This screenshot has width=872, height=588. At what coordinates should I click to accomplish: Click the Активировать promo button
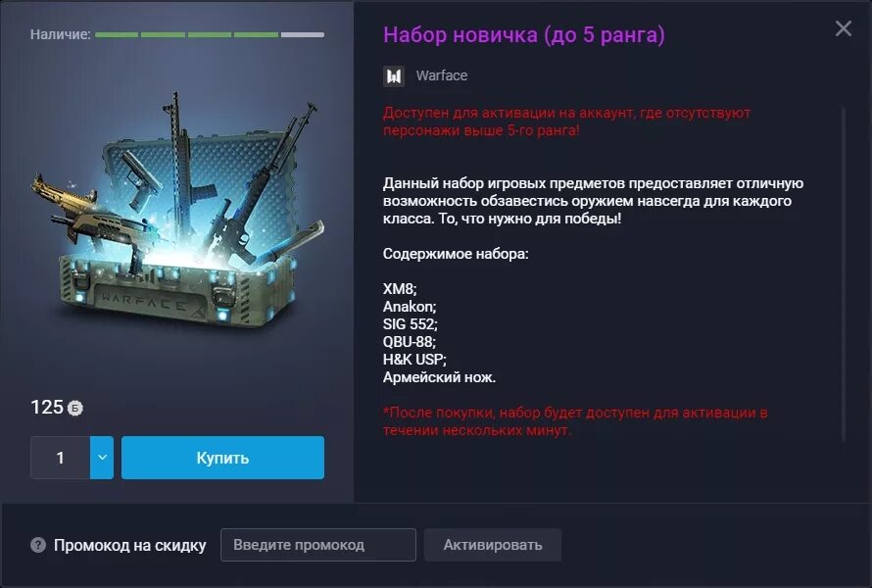pyautogui.click(x=493, y=545)
